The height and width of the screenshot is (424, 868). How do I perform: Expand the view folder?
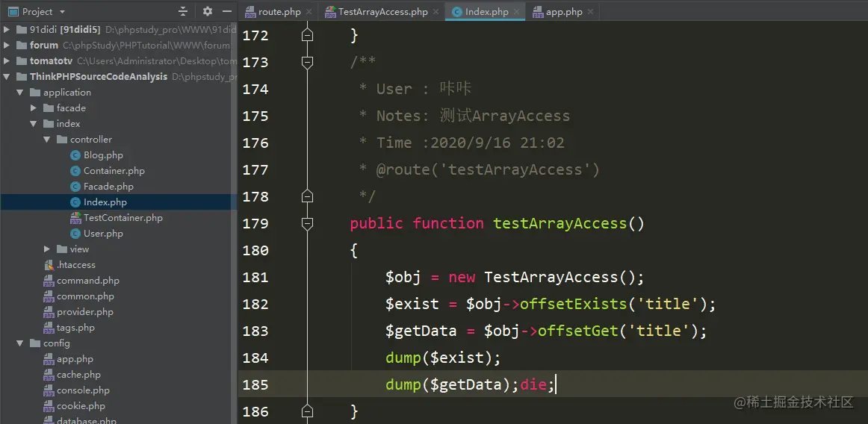(x=47, y=249)
